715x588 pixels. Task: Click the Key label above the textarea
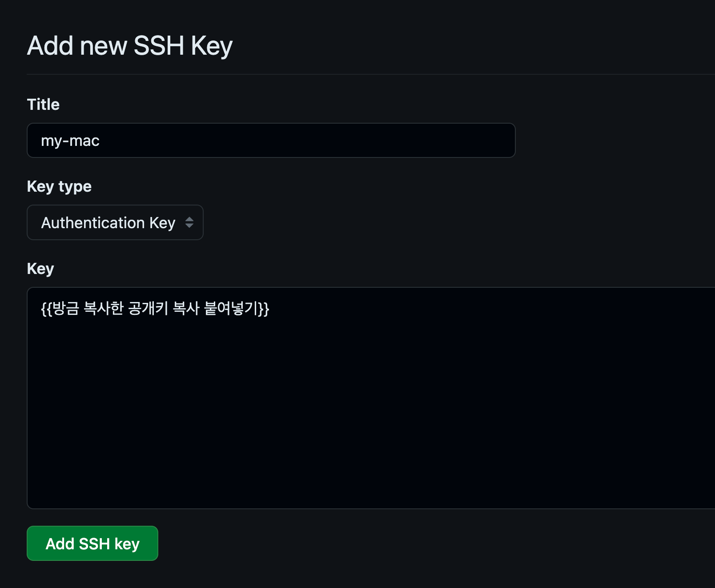(x=40, y=268)
